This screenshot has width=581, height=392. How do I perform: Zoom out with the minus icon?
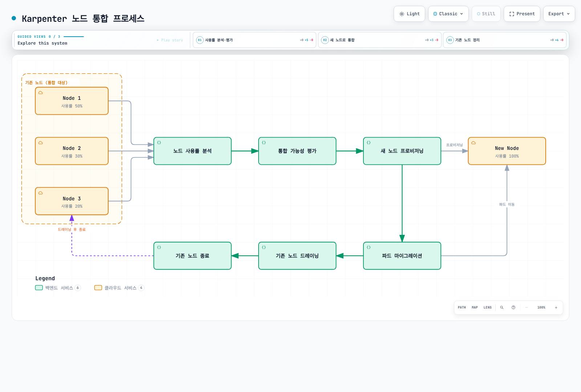click(527, 307)
